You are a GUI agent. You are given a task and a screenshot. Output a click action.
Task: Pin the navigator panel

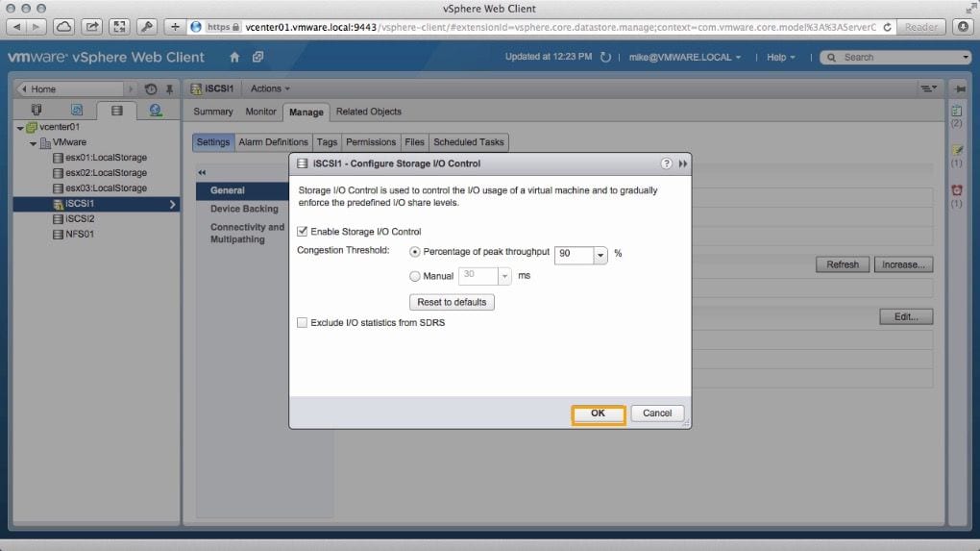[x=169, y=88]
